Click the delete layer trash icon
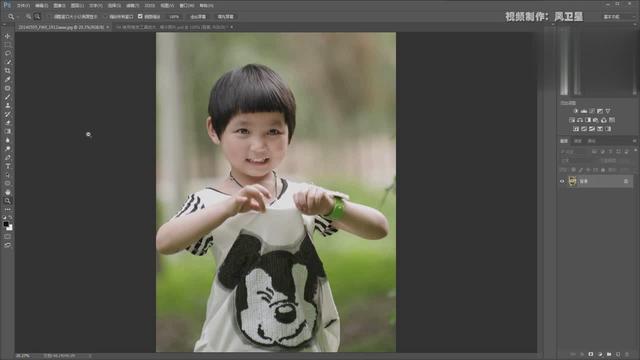Image resolution: width=640 pixels, height=360 pixels. tap(627, 354)
